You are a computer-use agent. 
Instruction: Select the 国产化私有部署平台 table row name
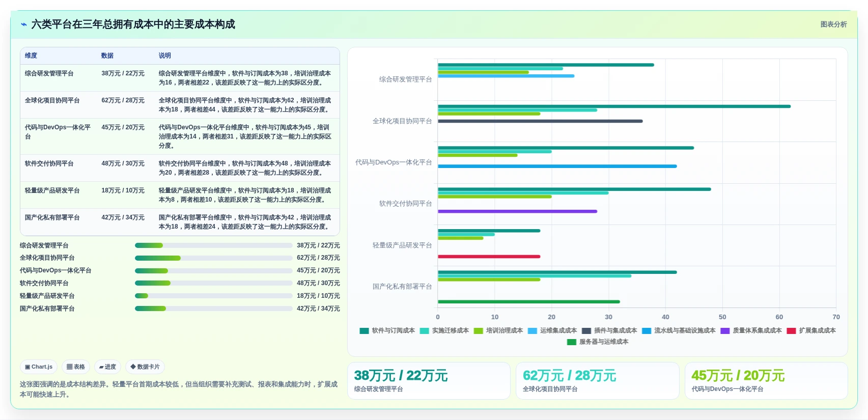click(52, 218)
